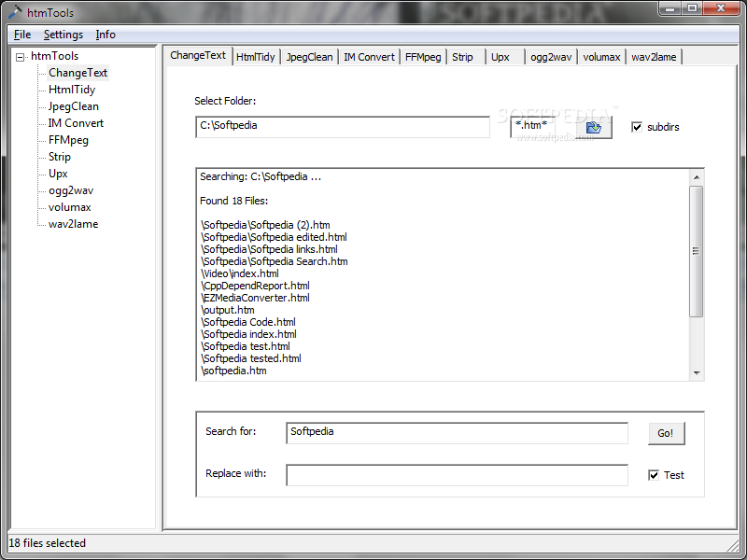The width and height of the screenshot is (747, 560).
Task: Select wav2lame in the tree
Action: pos(74,224)
